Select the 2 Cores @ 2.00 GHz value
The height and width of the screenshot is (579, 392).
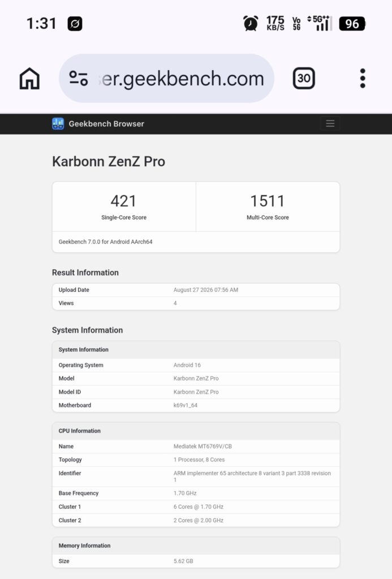(199, 521)
